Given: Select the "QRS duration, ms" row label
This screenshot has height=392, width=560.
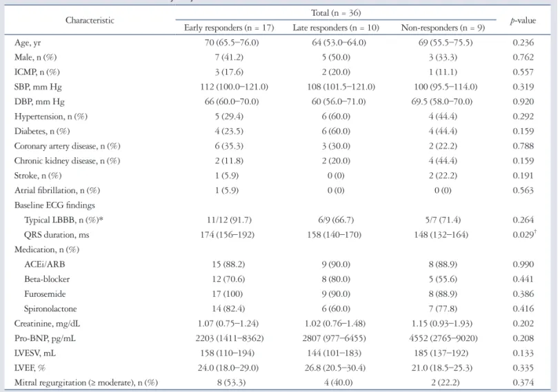Looking at the screenshot, I should (x=57, y=235).
